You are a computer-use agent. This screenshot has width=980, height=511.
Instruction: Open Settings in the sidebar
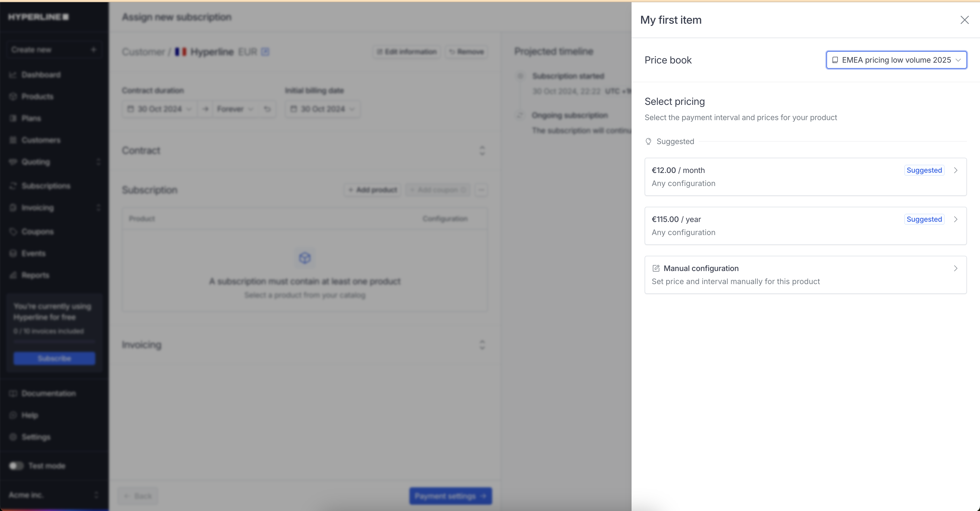(x=36, y=437)
